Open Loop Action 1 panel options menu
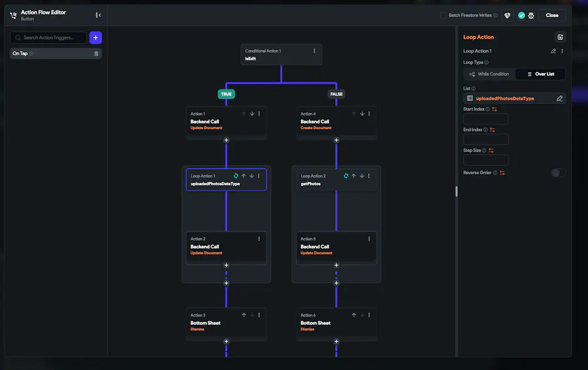Screen dimensions: 588x370 562,51
